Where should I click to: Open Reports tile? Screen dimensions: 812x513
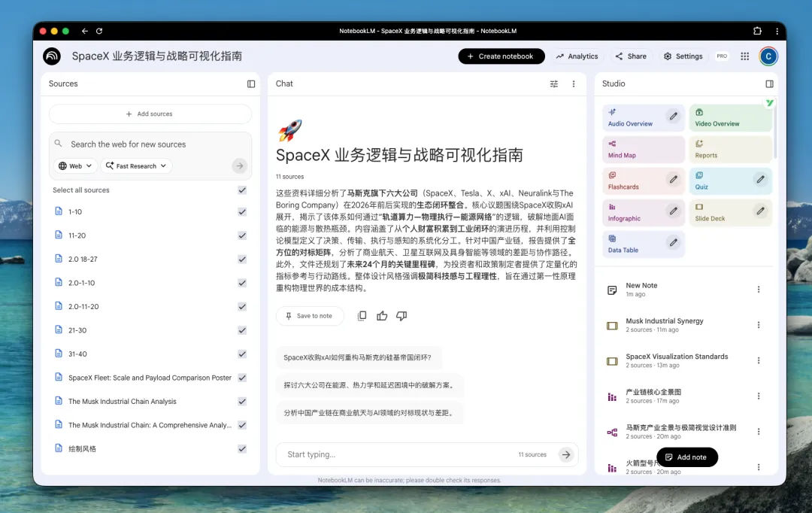[730, 149]
